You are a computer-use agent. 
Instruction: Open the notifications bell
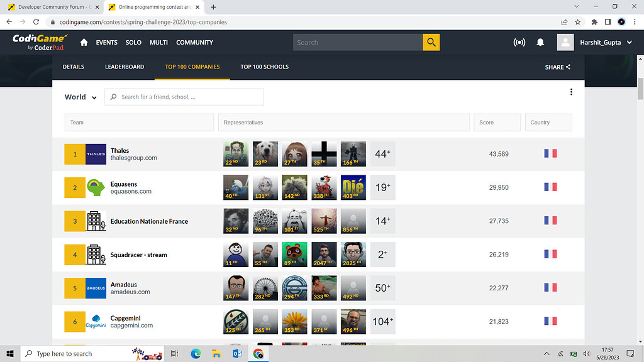coord(540,42)
